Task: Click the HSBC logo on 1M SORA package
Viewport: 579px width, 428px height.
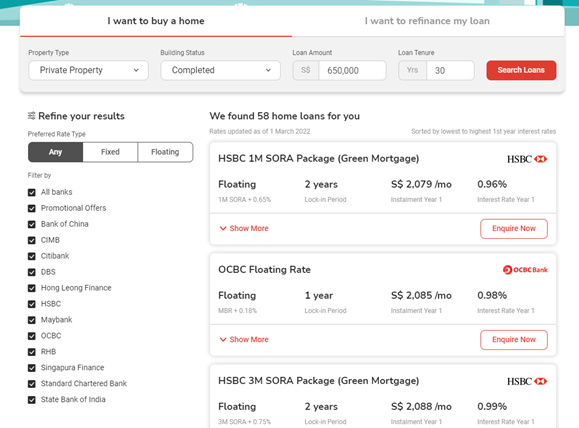Action: (527, 159)
